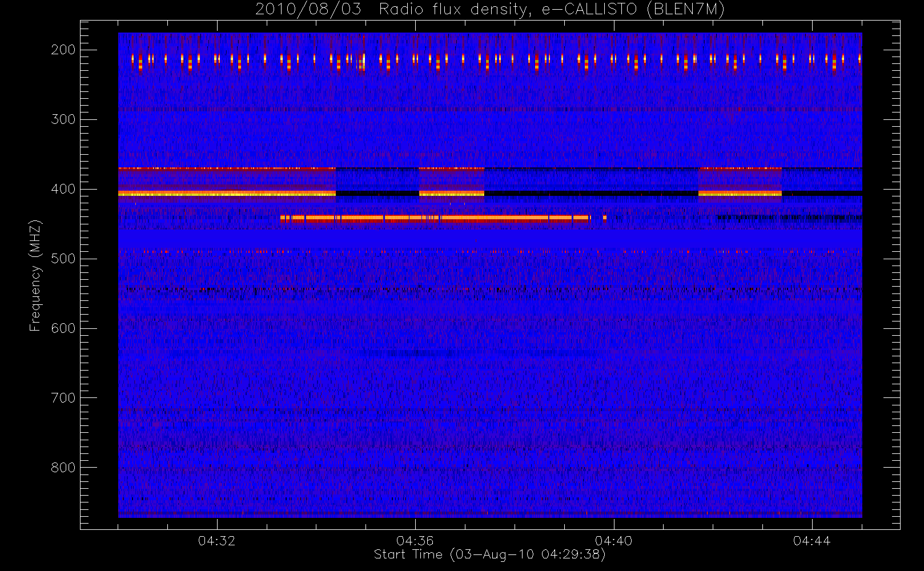Click the 'Start Time (03-Aug-10 04:29:38)' label
Screen dimensions: 924x571
[x=489, y=554]
